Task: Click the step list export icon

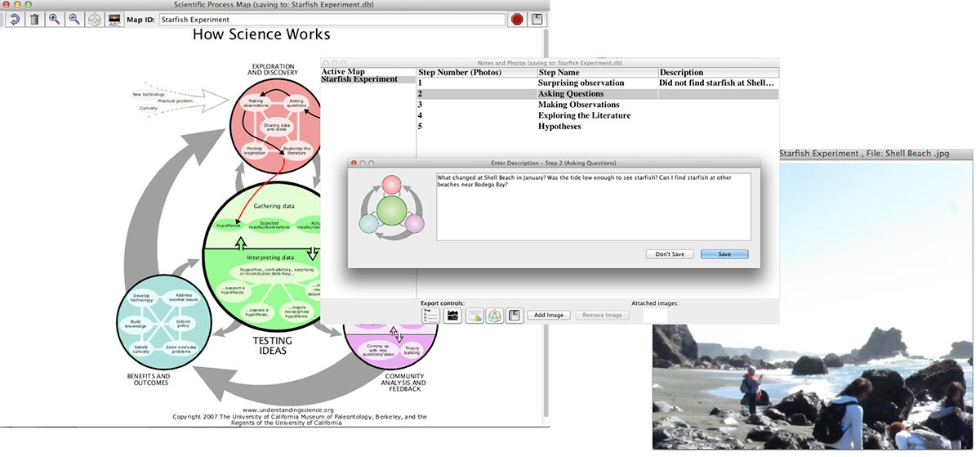Action: [x=430, y=315]
